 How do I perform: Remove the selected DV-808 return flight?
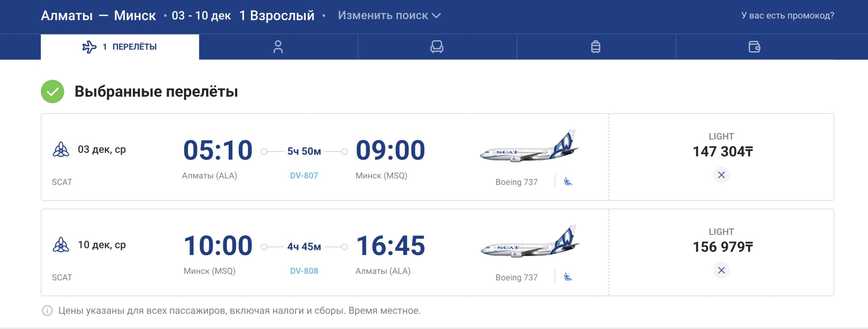click(x=721, y=270)
